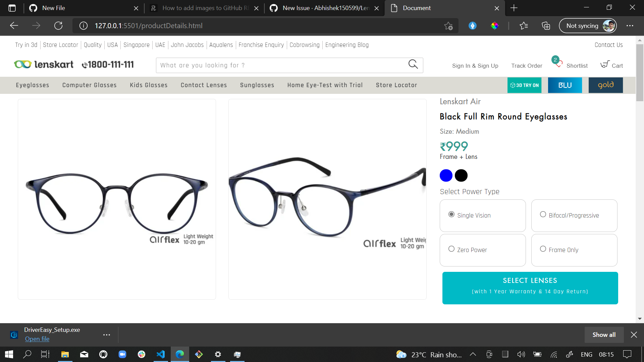Click the front view eyeglasses image
The height and width of the screenshot is (362, 644).
[x=117, y=199]
